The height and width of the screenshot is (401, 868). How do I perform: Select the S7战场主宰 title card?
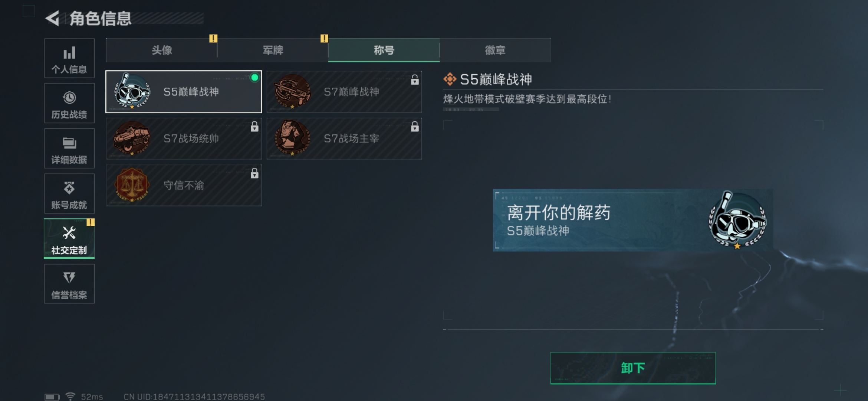pyautogui.click(x=344, y=138)
